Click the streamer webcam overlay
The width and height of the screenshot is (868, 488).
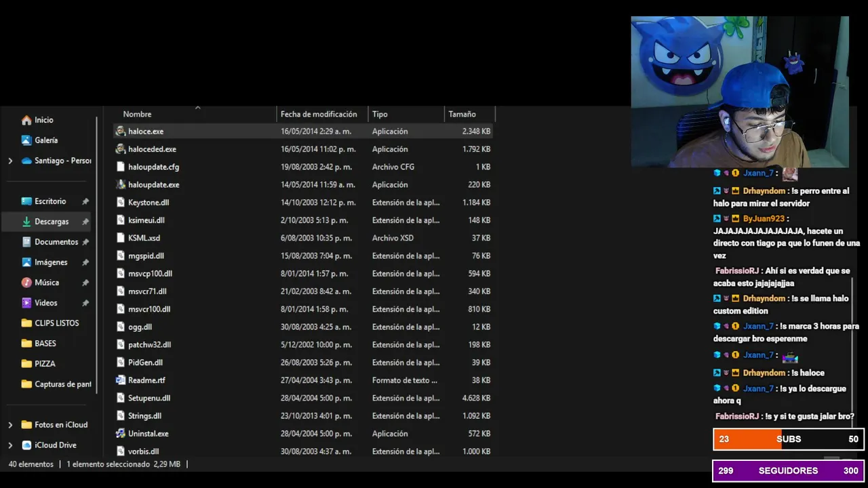click(740, 92)
